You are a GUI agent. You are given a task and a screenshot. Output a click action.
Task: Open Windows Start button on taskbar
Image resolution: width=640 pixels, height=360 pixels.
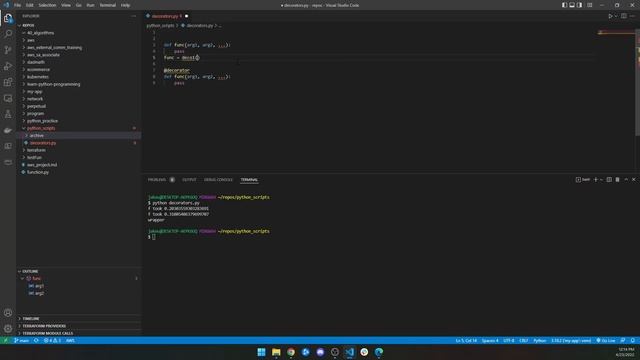tap(261, 352)
